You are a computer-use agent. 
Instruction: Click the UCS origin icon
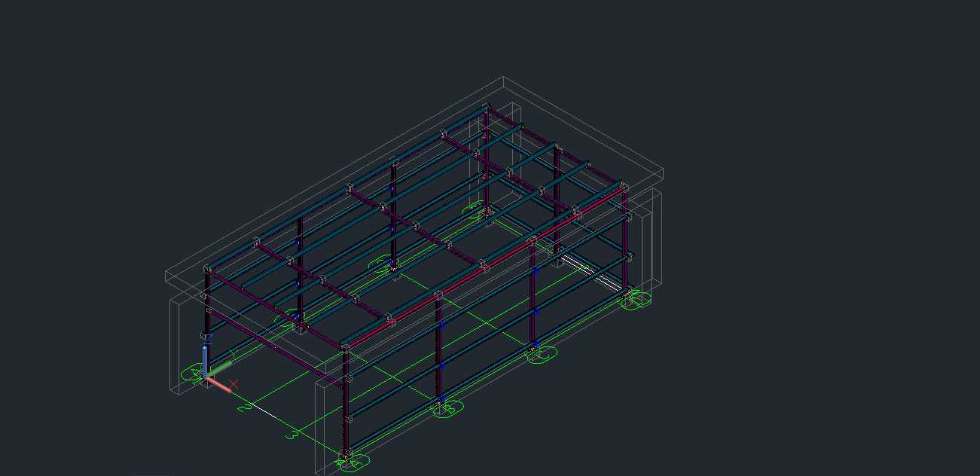point(206,375)
